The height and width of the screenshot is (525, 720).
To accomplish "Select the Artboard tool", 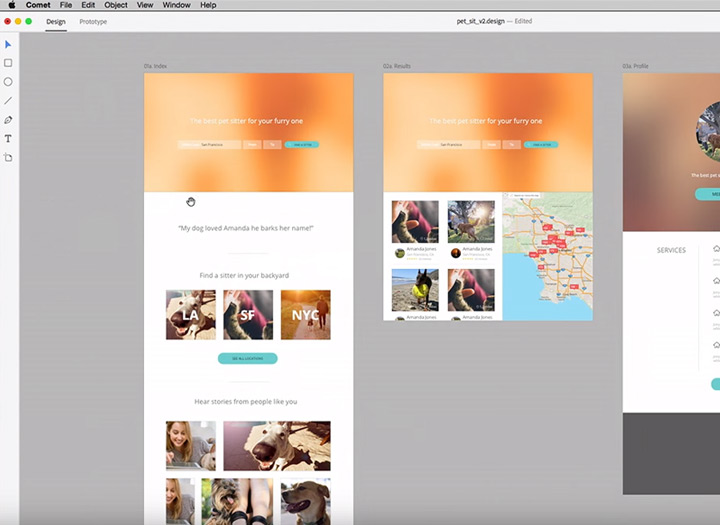I will (x=8, y=158).
